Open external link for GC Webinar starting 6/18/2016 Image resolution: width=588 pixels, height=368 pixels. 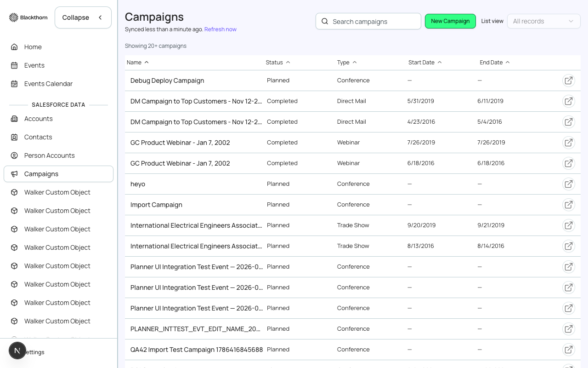pos(569,163)
